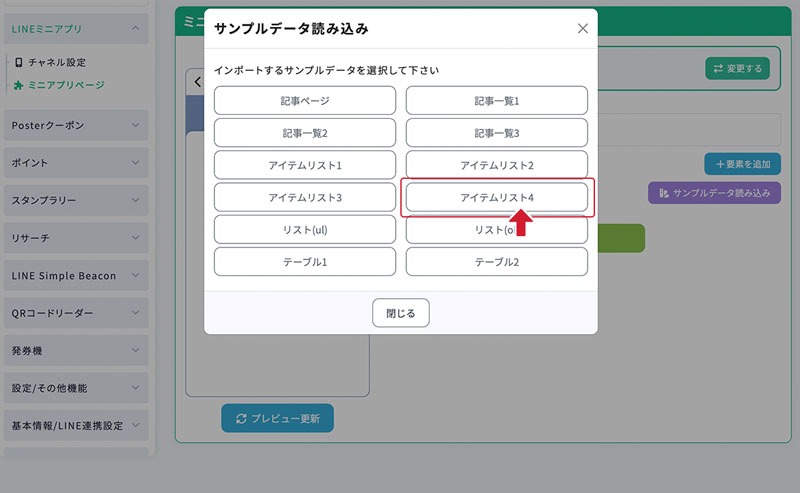This screenshot has height=493, width=800.
Task: Choose リスト(ul) sample data
Action: [x=305, y=230]
